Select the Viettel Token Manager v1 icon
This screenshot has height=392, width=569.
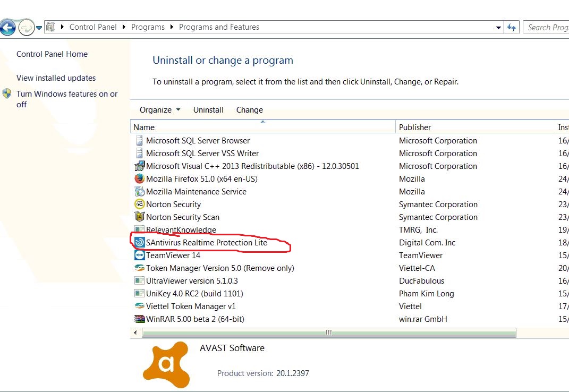pos(139,306)
